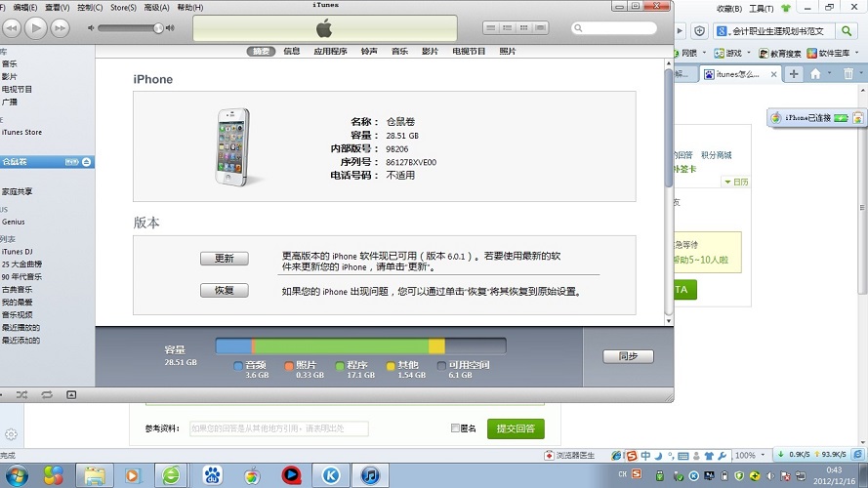Click the repeat icon at iTunes bottom bar
Viewport: 868px width, 488px height.
[47, 394]
